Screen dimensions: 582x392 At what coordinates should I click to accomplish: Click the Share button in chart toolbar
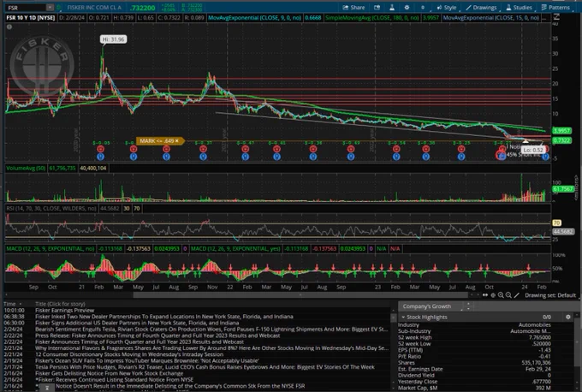tap(353, 8)
